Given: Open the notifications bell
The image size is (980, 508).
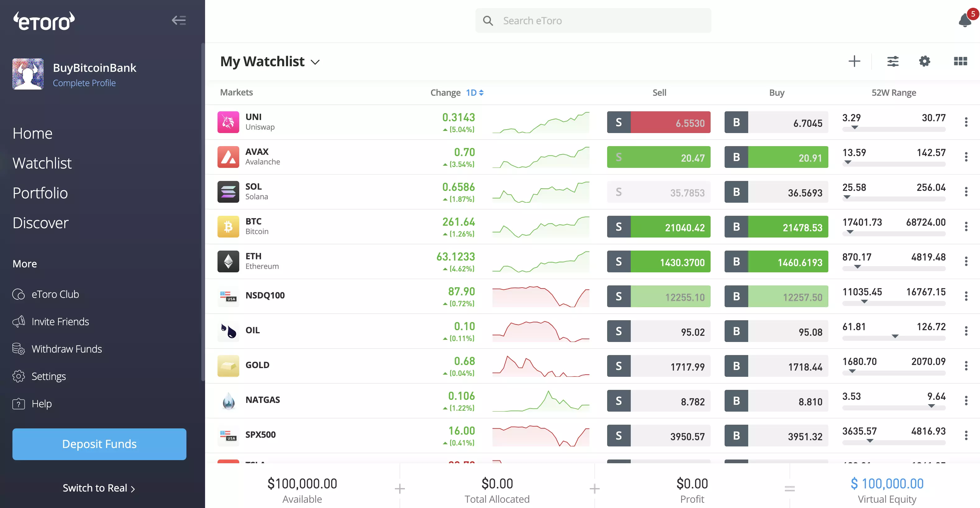Looking at the screenshot, I should click(965, 20).
